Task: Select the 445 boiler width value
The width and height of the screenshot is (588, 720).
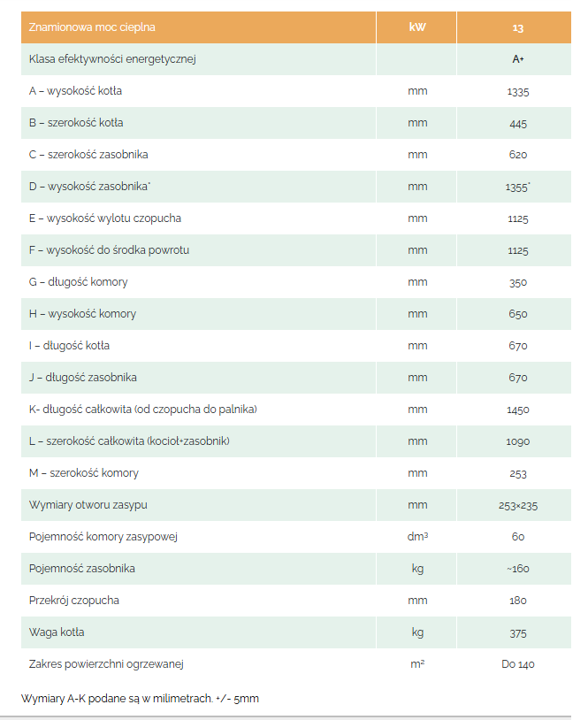Action: [x=518, y=123]
